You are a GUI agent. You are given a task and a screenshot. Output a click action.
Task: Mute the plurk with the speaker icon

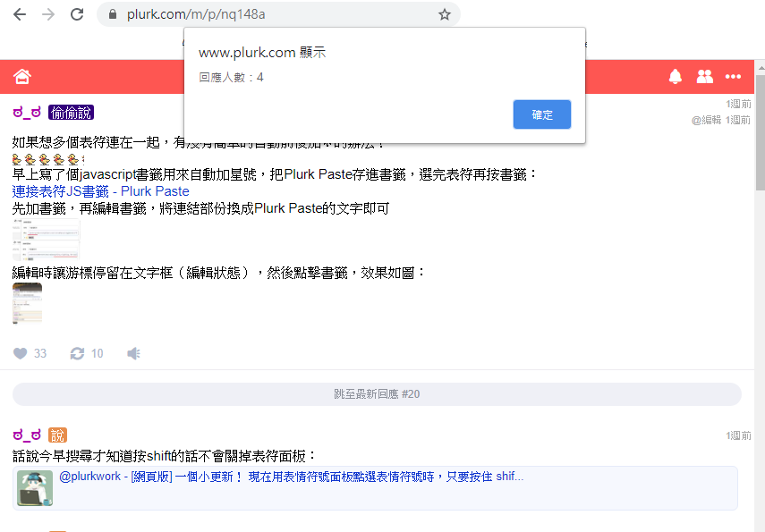tap(133, 353)
